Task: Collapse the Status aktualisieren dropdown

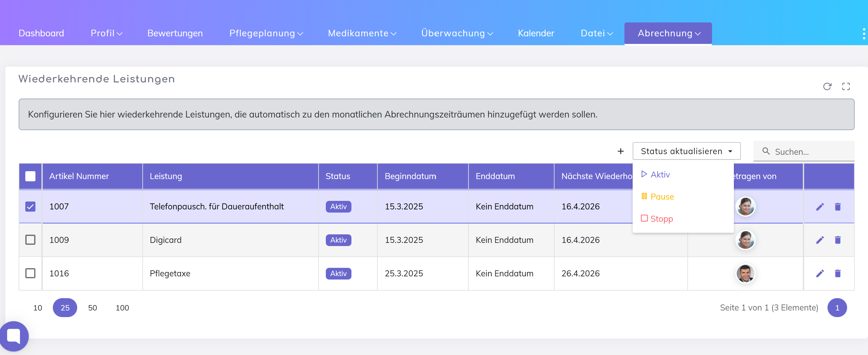Action: (686, 151)
